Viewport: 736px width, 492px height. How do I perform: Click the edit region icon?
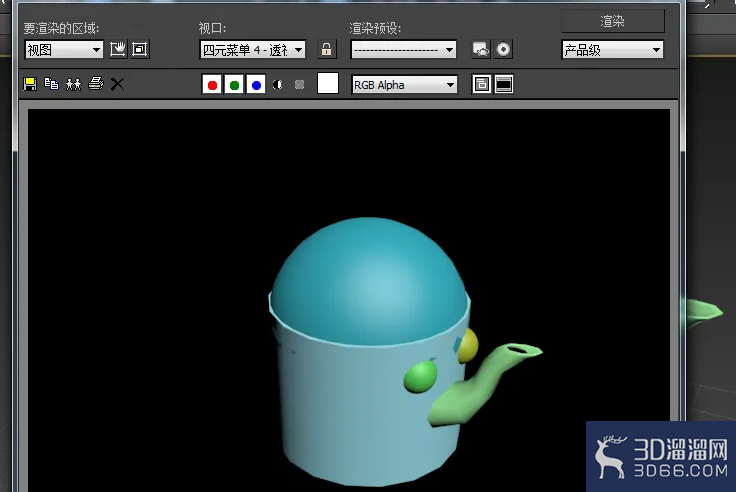pyautogui.click(x=118, y=49)
